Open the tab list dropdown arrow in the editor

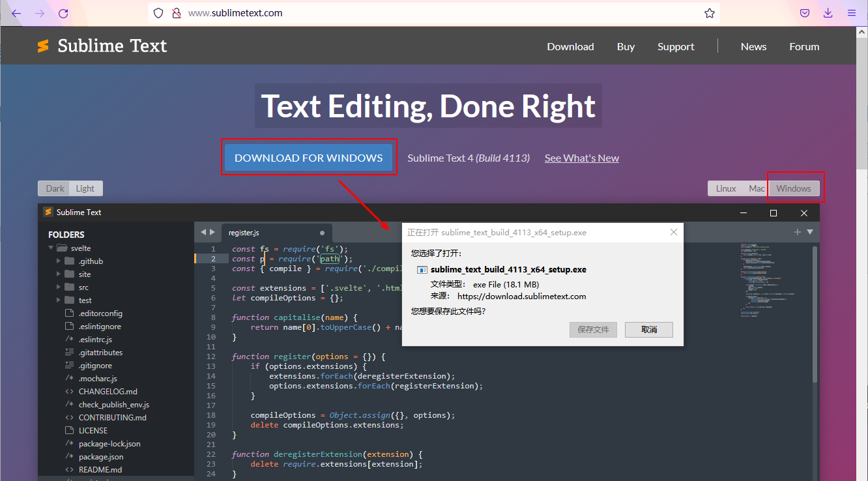point(810,232)
